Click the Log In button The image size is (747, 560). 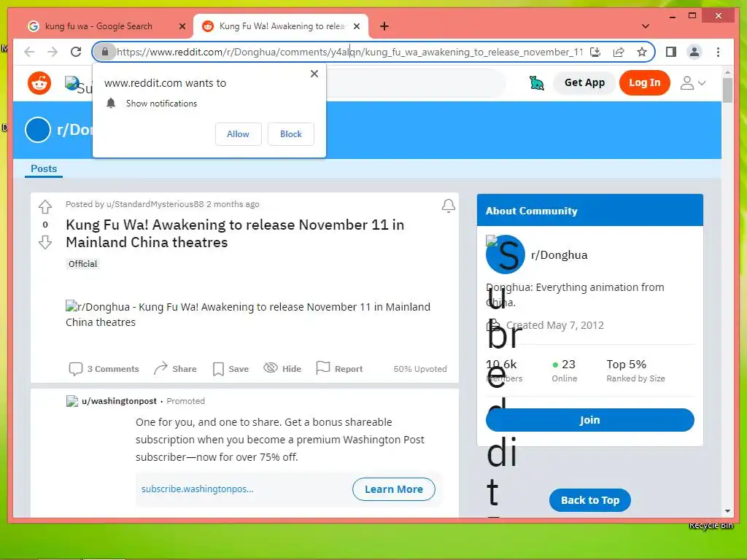pos(645,83)
